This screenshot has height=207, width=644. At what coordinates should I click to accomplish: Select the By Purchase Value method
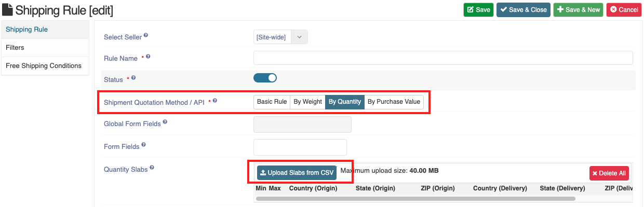point(394,102)
